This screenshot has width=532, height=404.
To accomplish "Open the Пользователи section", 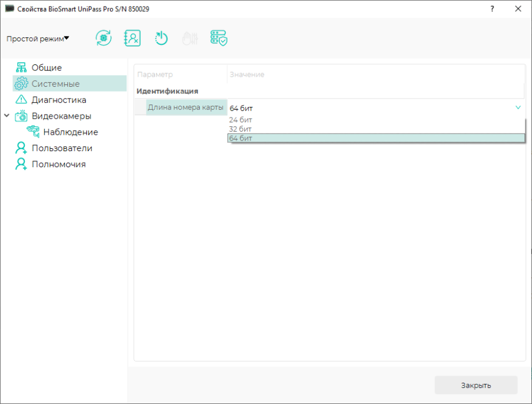I will [x=61, y=148].
